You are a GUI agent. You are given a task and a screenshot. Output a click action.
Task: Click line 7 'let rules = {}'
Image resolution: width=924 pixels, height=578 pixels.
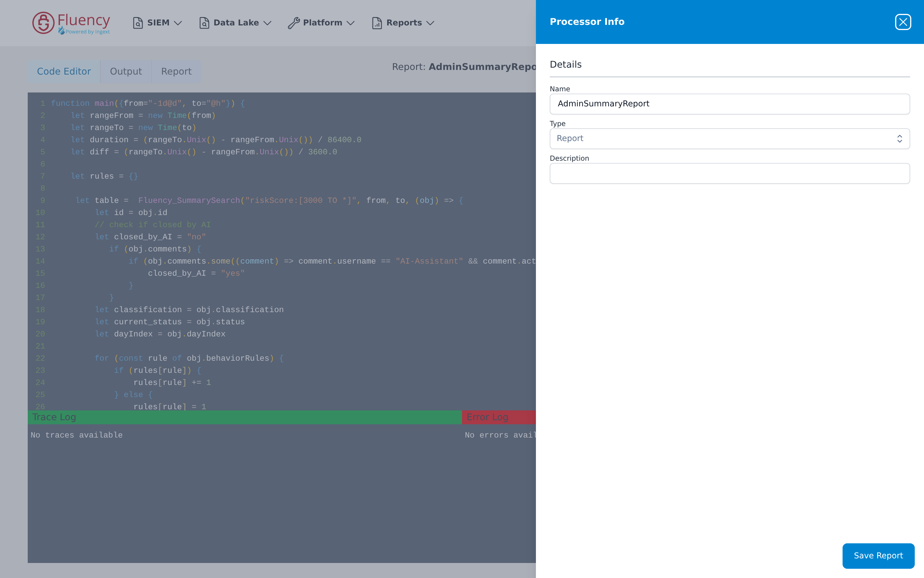point(104,176)
